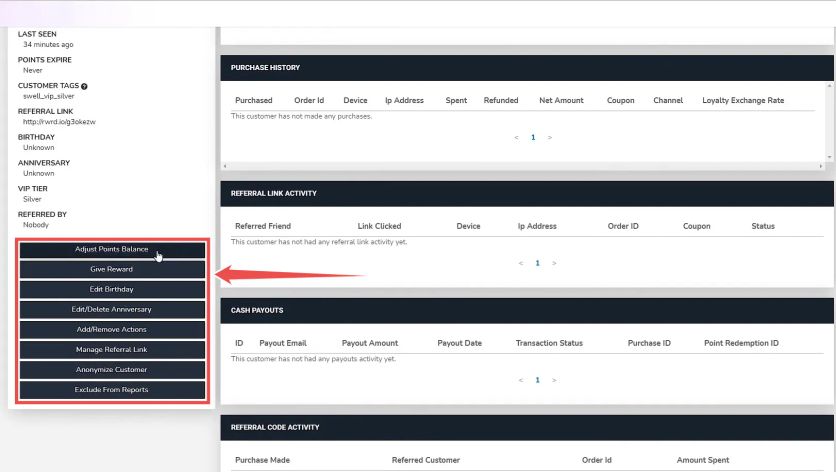Click the Referred Customer column header
Viewport: 836px width, 472px height.
425,460
